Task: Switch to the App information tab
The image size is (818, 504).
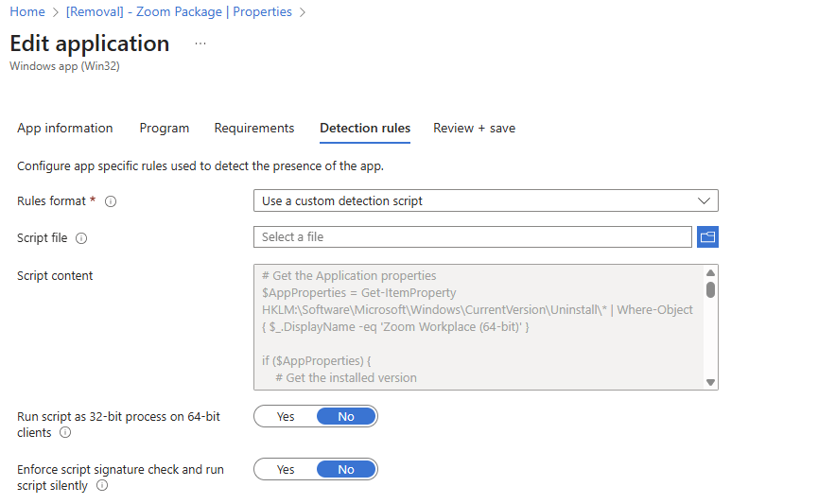Action: click(x=65, y=128)
